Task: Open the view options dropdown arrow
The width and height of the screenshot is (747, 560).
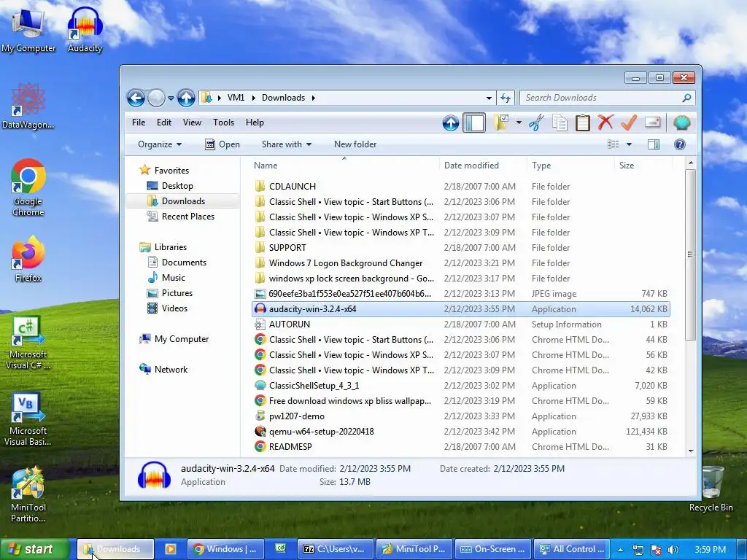Action: coord(629,144)
